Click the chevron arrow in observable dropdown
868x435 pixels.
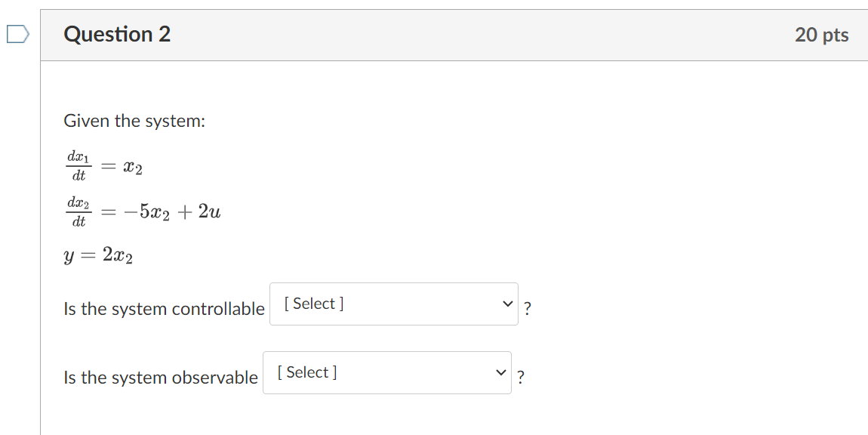[x=500, y=372]
